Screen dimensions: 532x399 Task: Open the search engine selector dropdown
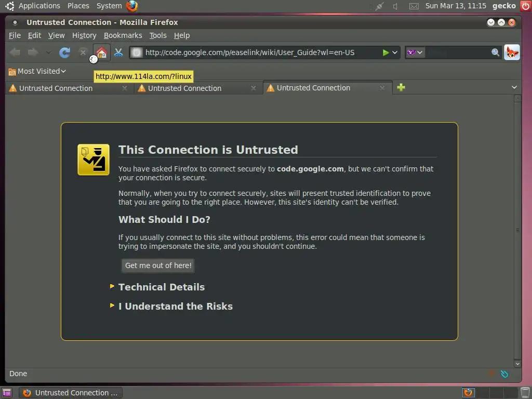point(415,52)
